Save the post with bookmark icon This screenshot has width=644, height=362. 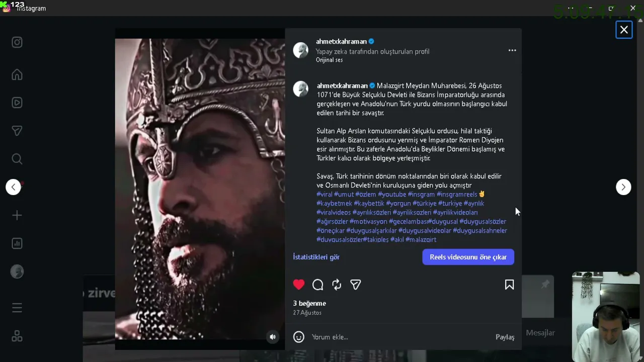(x=509, y=285)
